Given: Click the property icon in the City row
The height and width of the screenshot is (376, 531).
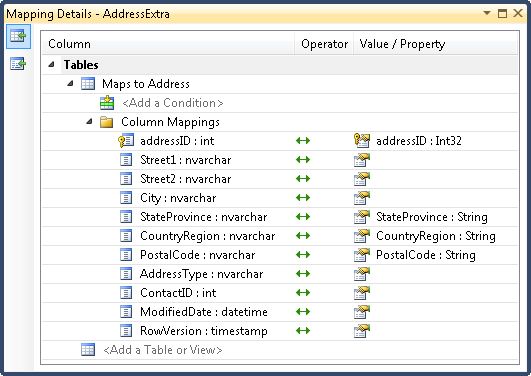Looking at the screenshot, I should point(362,198).
